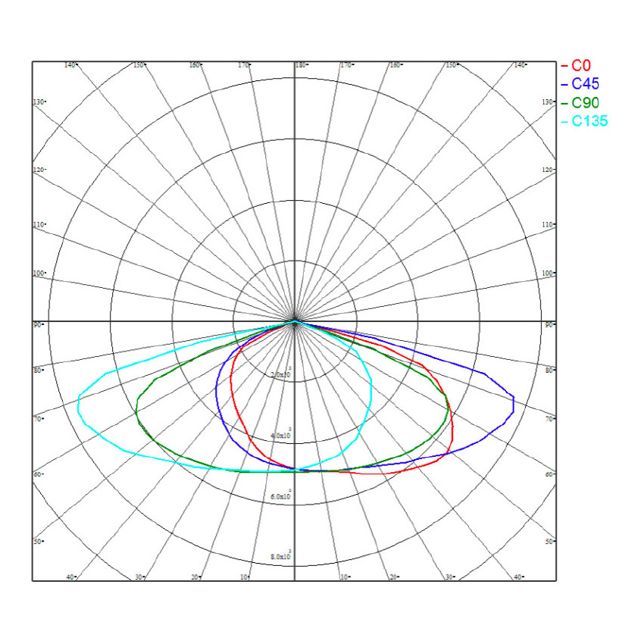Click the 70 label on the right edge

(549, 419)
